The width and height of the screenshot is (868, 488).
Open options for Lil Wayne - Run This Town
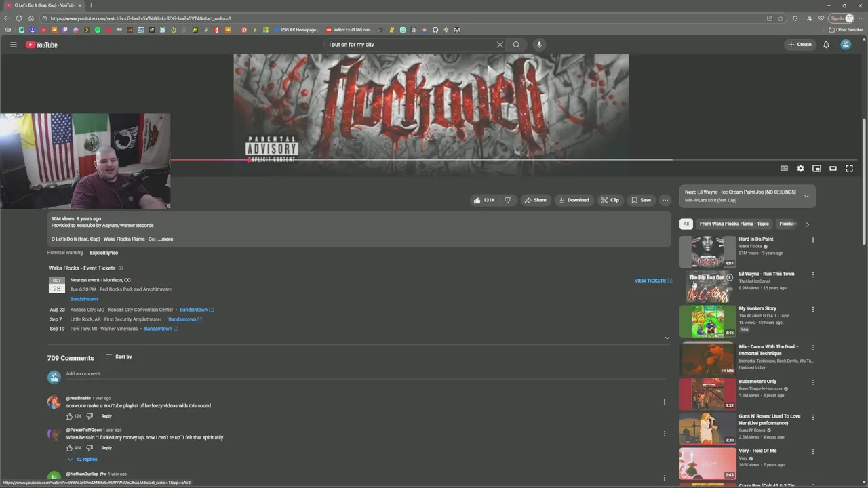(812, 274)
